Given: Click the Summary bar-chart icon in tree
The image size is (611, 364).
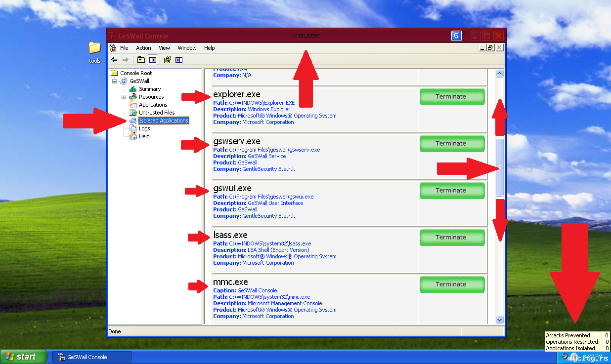Looking at the screenshot, I should pyautogui.click(x=133, y=89).
